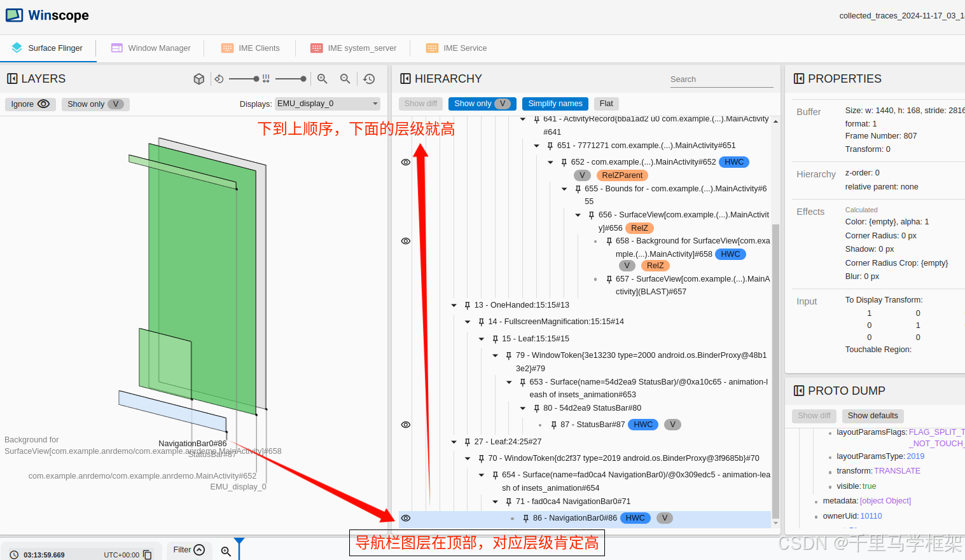Toggle Show only V in Layers panel
Image resolution: width=965 pixels, height=560 pixels.
coord(95,104)
